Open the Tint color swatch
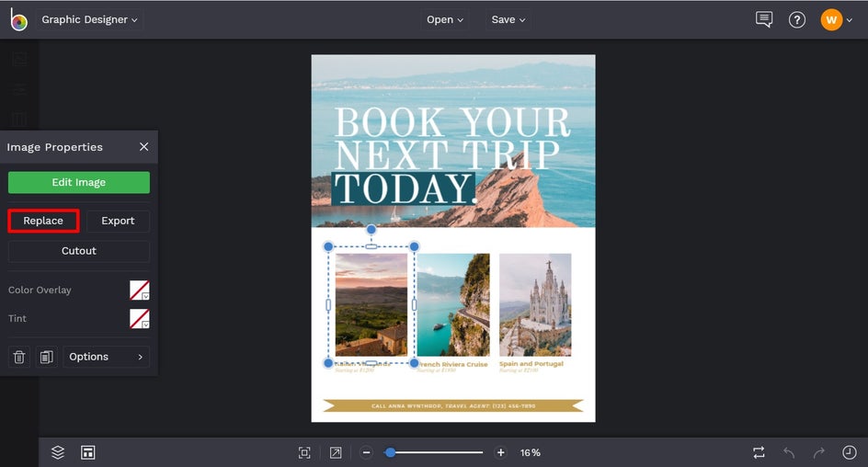Screen dimensions: 868x467 [x=140, y=319]
